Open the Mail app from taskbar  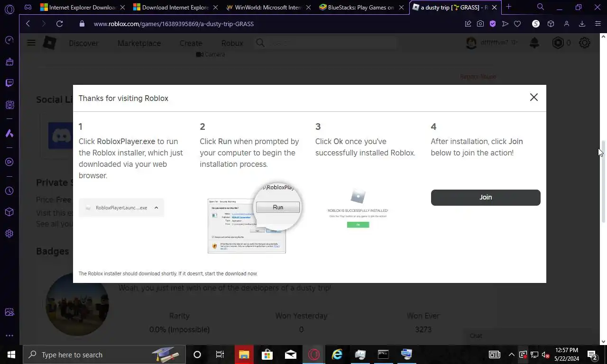point(290,355)
